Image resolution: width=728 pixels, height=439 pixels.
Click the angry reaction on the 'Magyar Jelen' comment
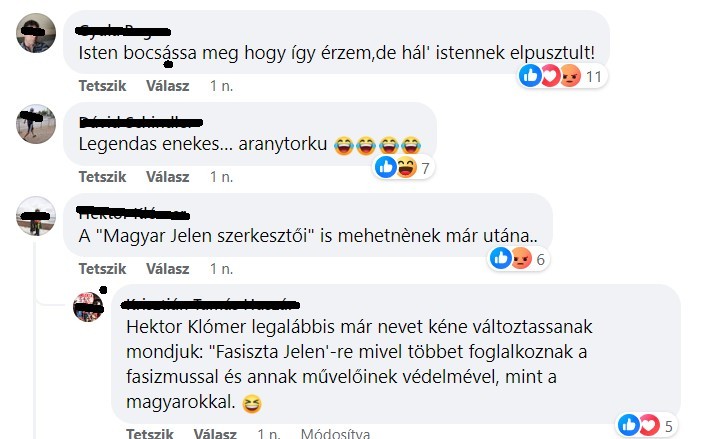click(521, 258)
